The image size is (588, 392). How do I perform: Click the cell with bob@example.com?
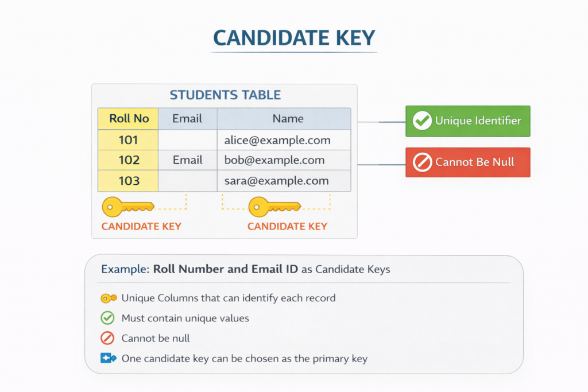click(x=275, y=160)
